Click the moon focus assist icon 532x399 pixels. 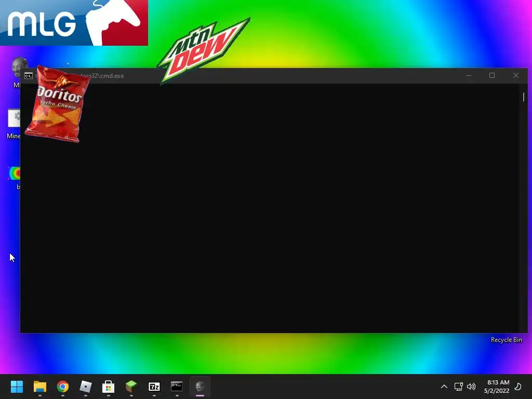tap(518, 387)
